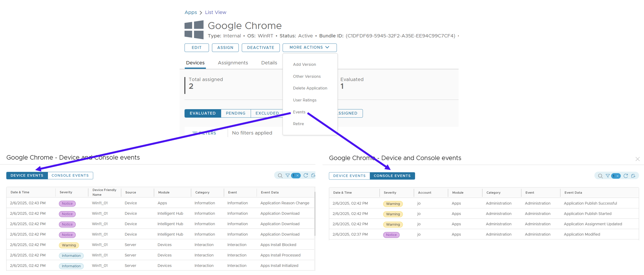The image size is (644, 275).
Task: Expand the More Actions dropdown
Action: (309, 47)
